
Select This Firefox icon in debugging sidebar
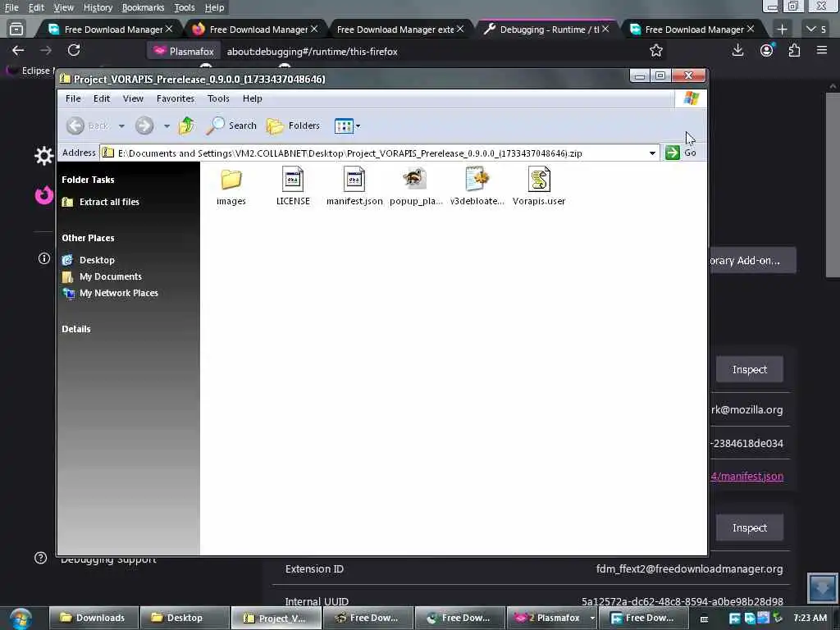coord(44,195)
